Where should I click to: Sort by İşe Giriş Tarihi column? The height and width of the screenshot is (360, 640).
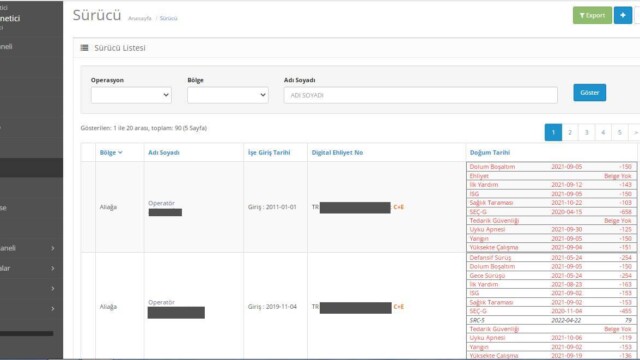[x=269, y=153]
